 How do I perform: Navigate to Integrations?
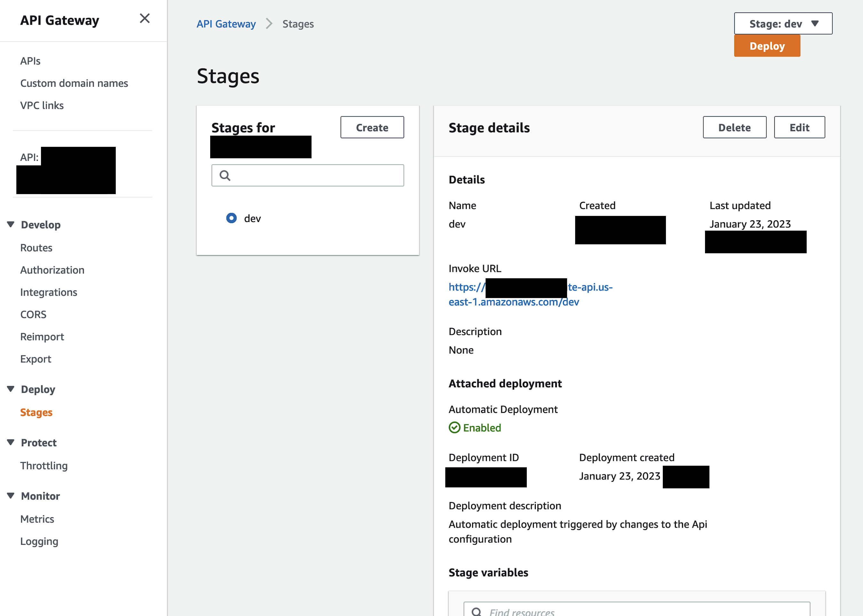(49, 292)
